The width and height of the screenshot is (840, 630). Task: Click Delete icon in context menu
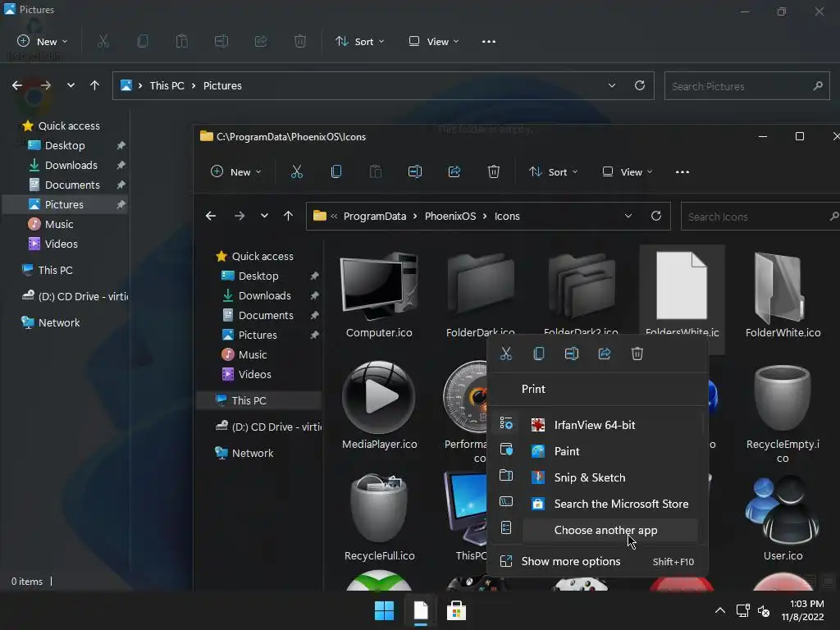637,354
